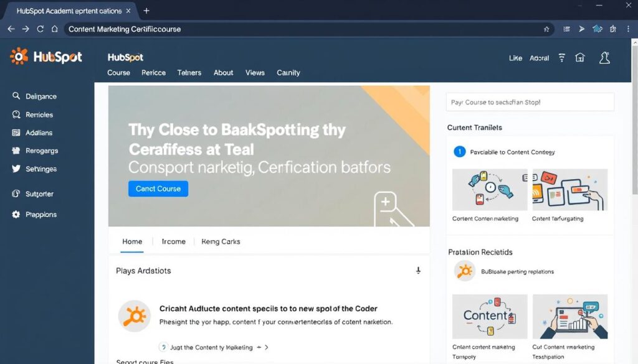Image resolution: width=638 pixels, height=364 pixels.
Task: Go forward with browser forward arrow
Action: click(26, 29)
